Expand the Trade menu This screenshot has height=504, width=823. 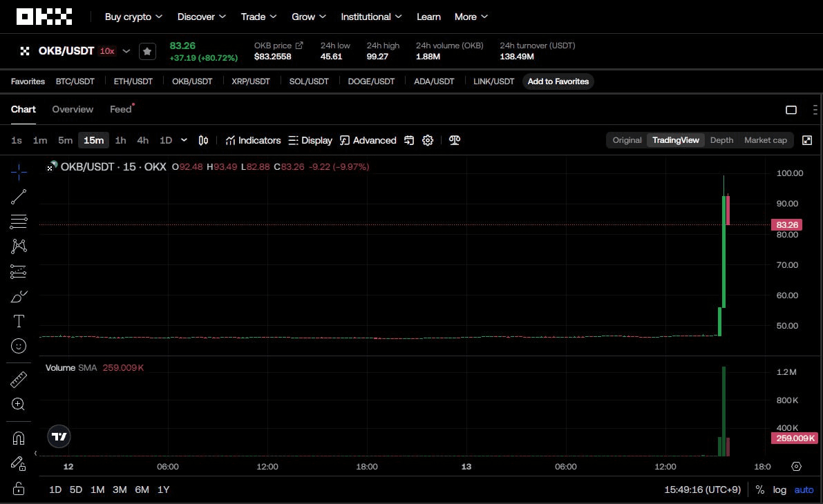coord(258,17)
